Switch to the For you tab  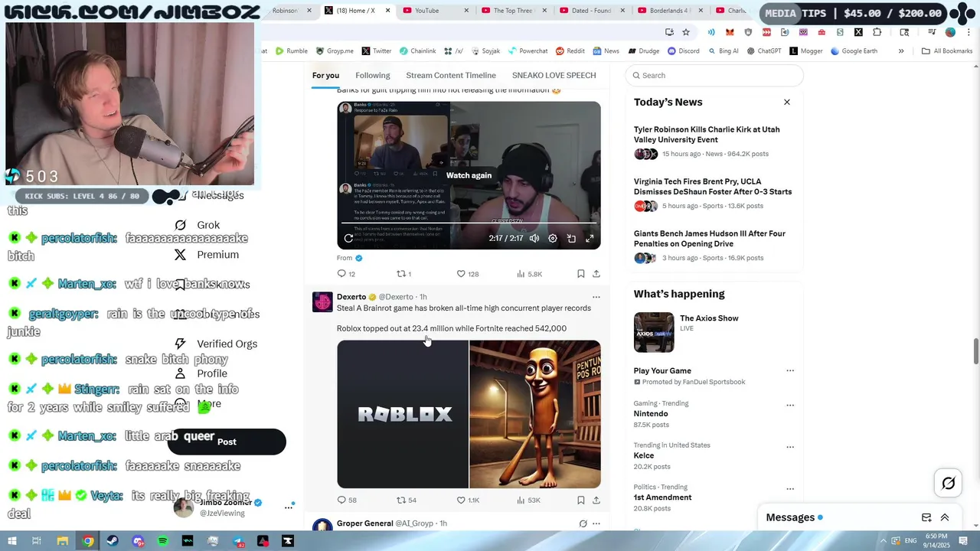tap(325, 75)
